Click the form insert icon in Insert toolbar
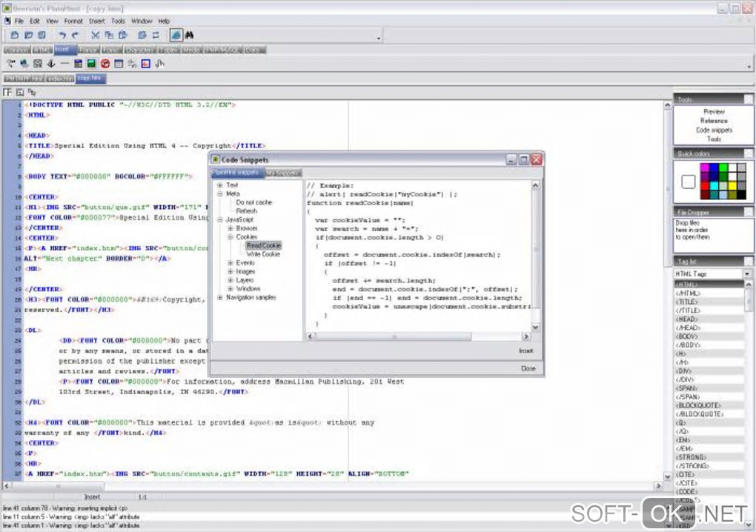756x532 pixels. coord(78,64)
